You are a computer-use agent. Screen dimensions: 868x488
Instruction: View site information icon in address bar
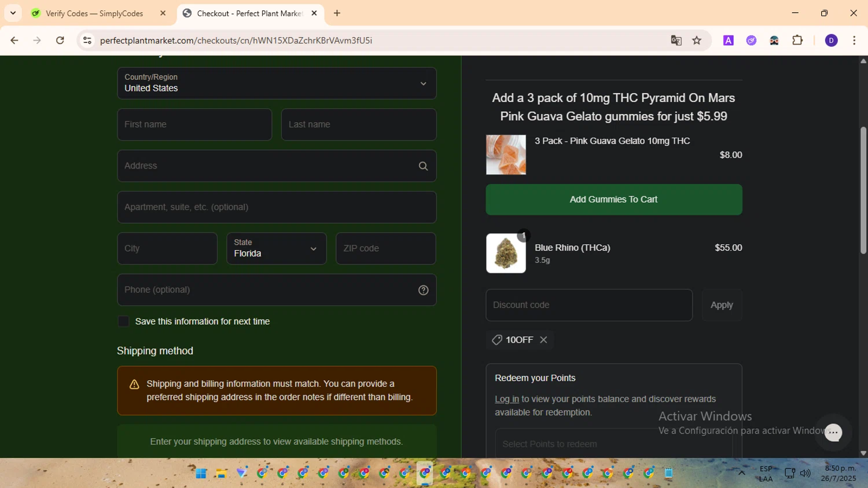click(87, 41)
